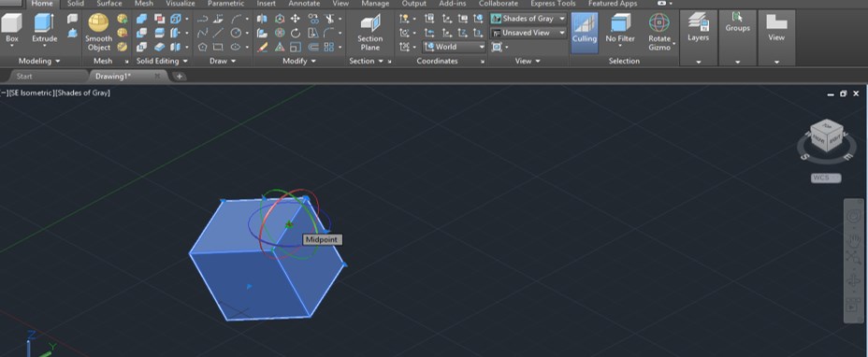This screenshot has width=868, height=357.
Task: Open the Output ribbon tab
Action: 414,4
